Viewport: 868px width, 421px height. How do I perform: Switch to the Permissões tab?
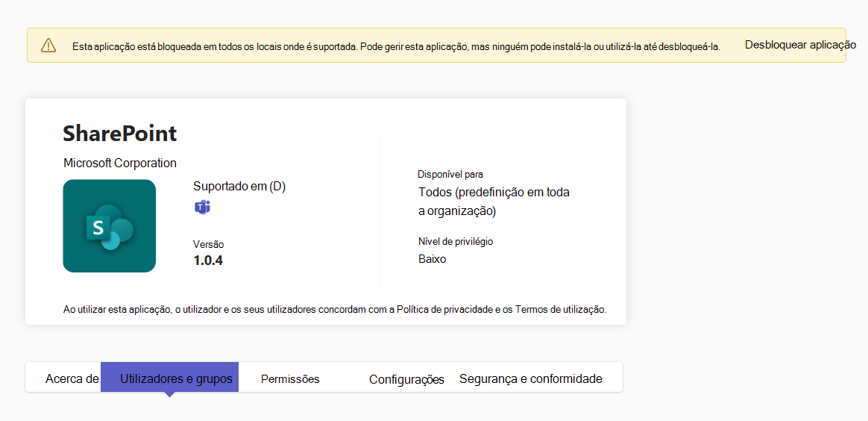290,379
